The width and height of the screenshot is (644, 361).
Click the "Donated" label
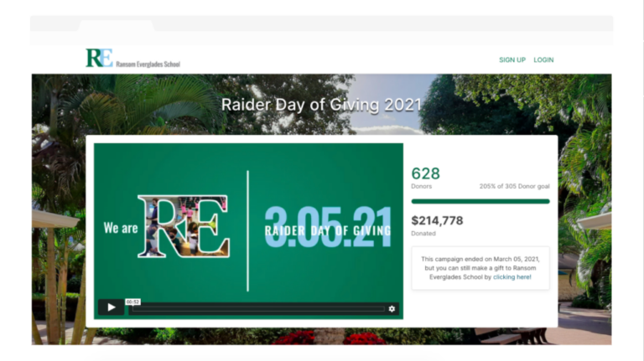tap(423, 234)
